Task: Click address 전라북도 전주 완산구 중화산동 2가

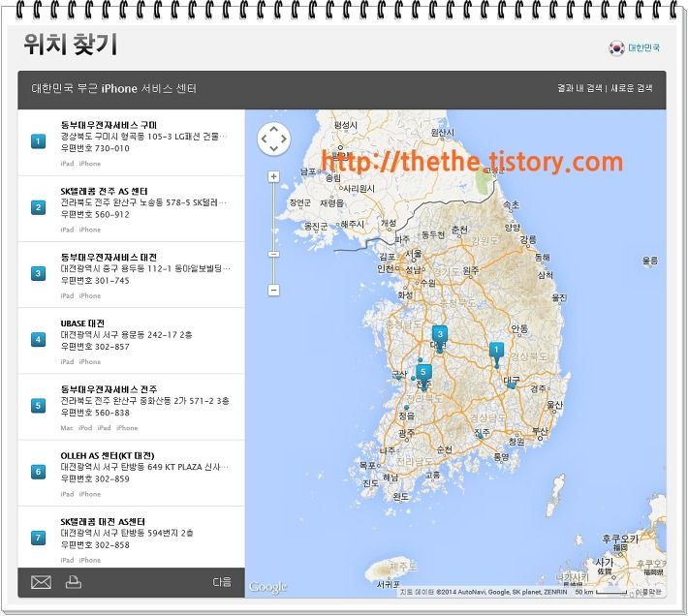Action: coord(144,401)
